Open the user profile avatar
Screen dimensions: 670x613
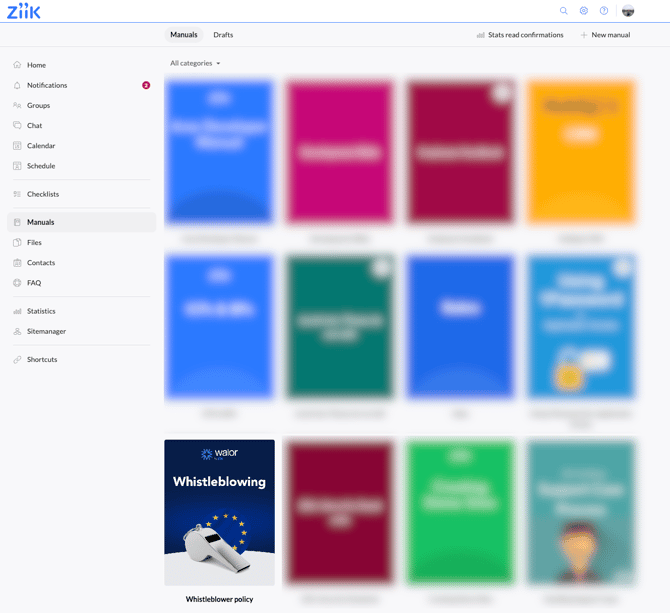coord(628,11)
